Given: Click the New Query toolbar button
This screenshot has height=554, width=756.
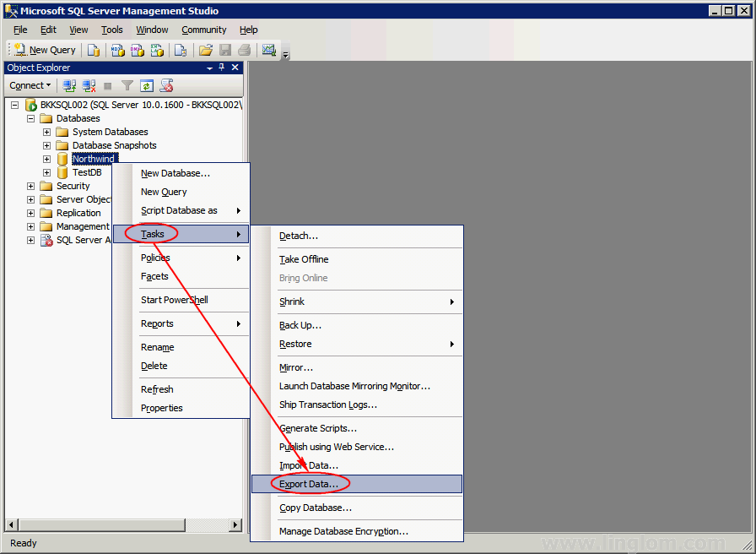Looking at the screenshot, I should [45, 50].
